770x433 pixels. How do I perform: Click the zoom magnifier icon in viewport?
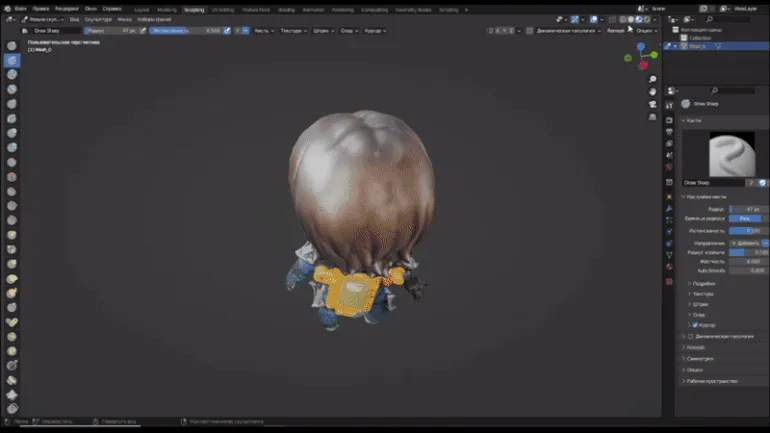coord(652,80)
